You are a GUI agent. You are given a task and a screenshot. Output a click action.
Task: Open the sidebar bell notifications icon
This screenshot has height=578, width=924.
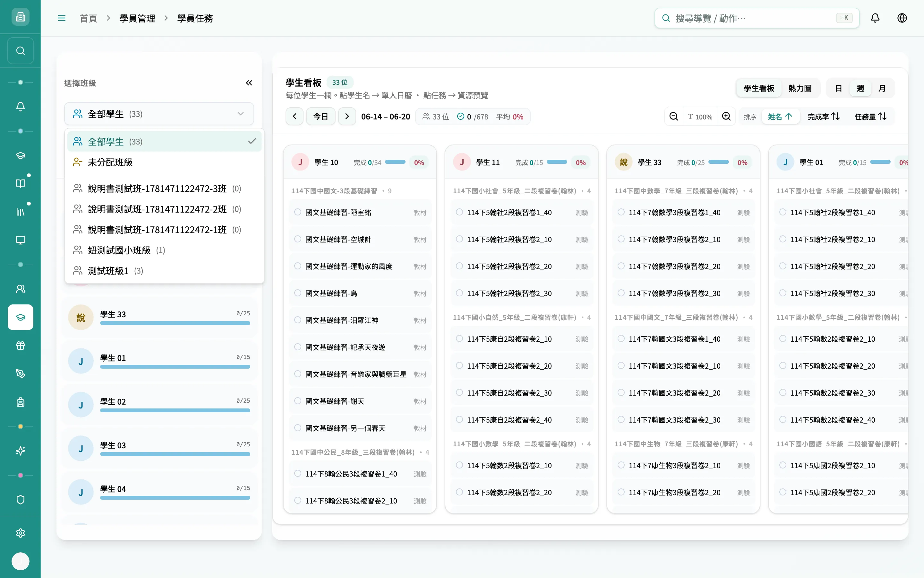click(x=20, y=106)
